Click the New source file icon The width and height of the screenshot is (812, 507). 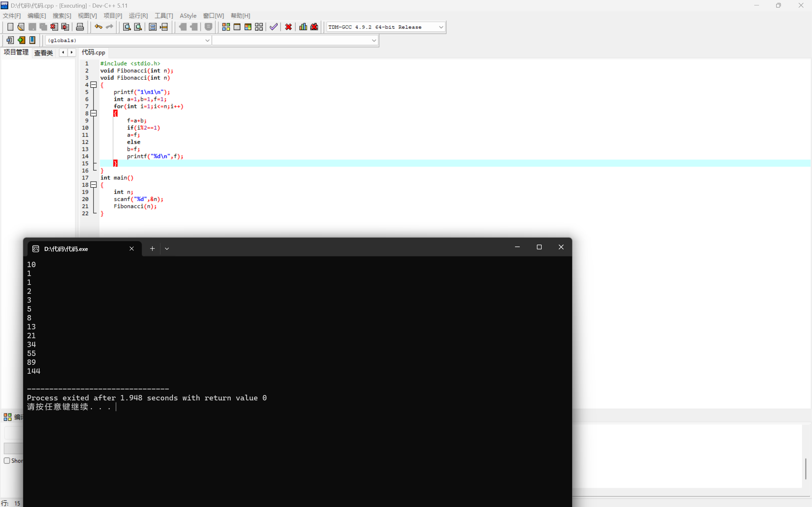click(10, 27)
